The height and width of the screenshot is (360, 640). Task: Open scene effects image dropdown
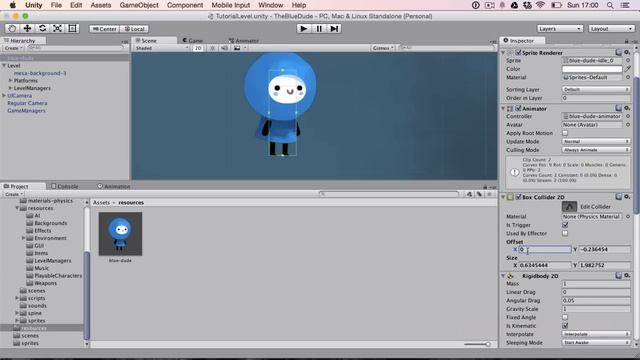click(239, 48)
